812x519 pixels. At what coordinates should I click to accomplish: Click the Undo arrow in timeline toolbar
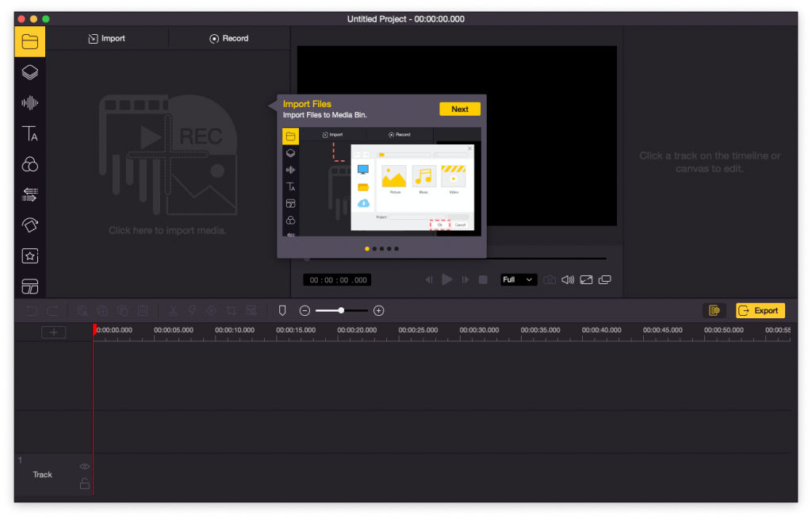[x=32, y=310]
